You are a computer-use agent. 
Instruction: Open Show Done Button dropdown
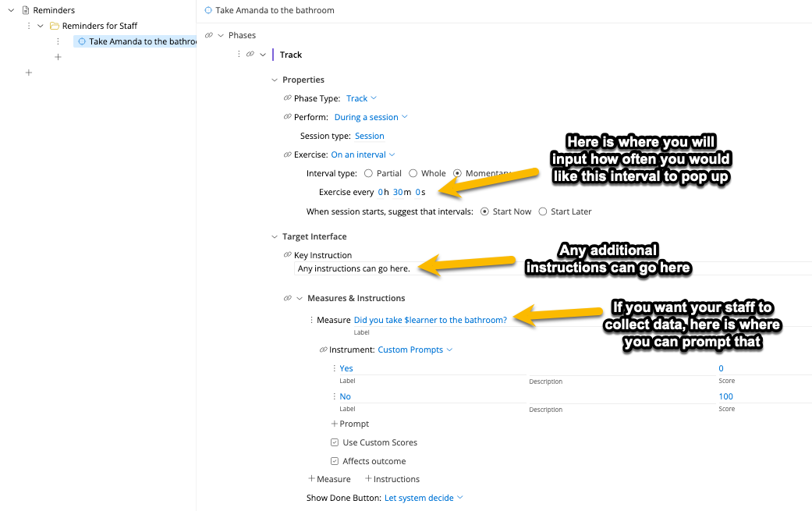(423, 498)
